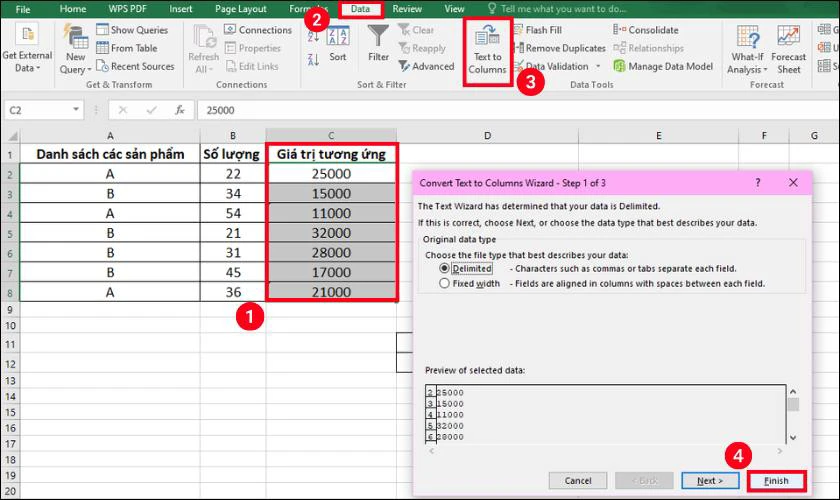Select column A header
This screenshot has width=840, height=500.
tap(110, 136)
